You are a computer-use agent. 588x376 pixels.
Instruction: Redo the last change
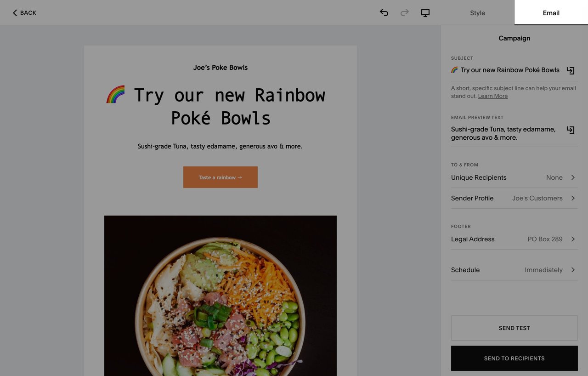[405, 13]
